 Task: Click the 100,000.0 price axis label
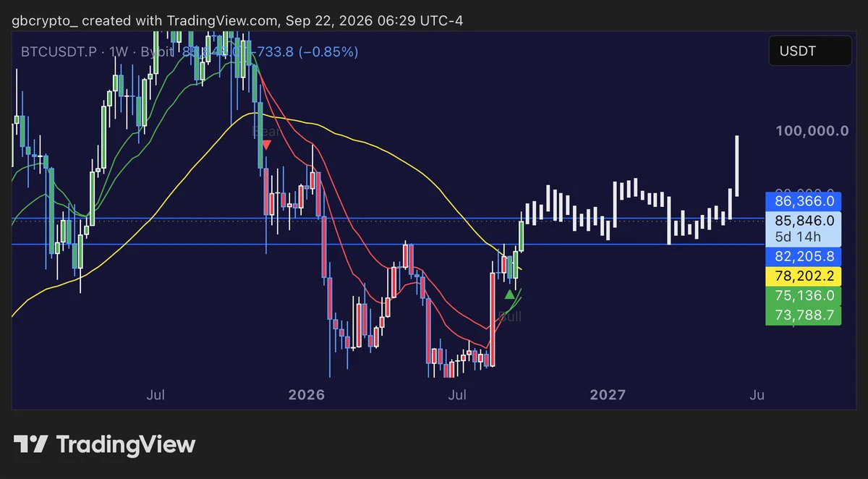pos(812,131)
